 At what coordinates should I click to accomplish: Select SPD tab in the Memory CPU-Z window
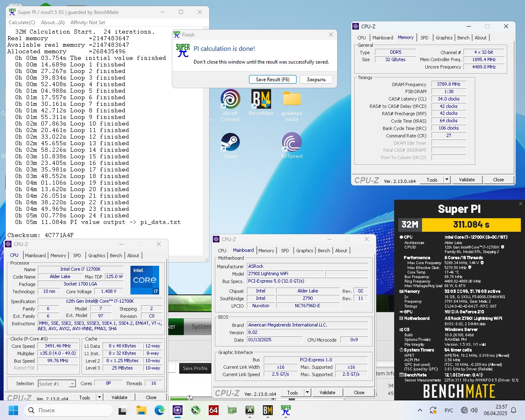[425, 38]
